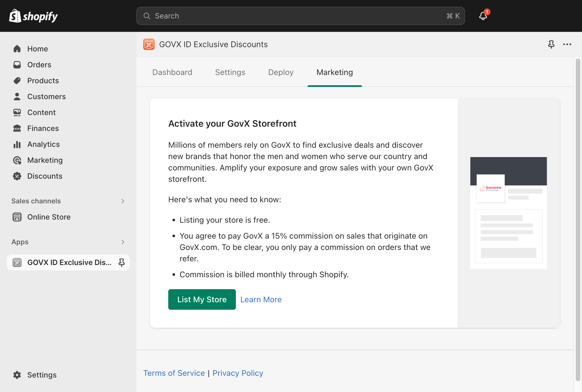Click the Shopify logo

[x=34, y=16]
